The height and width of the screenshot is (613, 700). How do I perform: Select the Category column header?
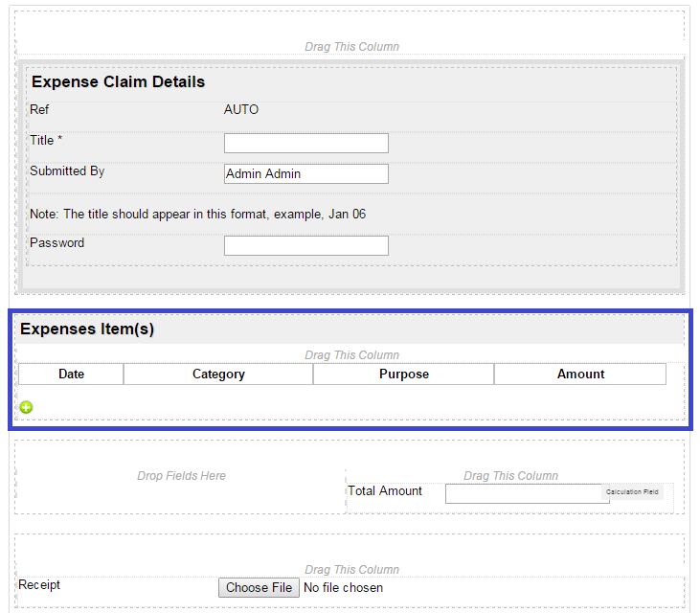(x=218, y=375)
